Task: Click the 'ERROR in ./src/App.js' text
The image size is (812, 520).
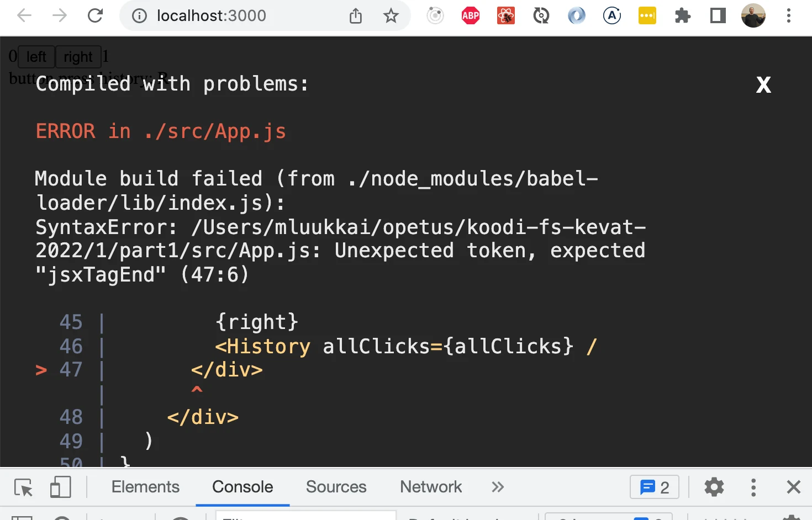Action: (x=161, y=131)
